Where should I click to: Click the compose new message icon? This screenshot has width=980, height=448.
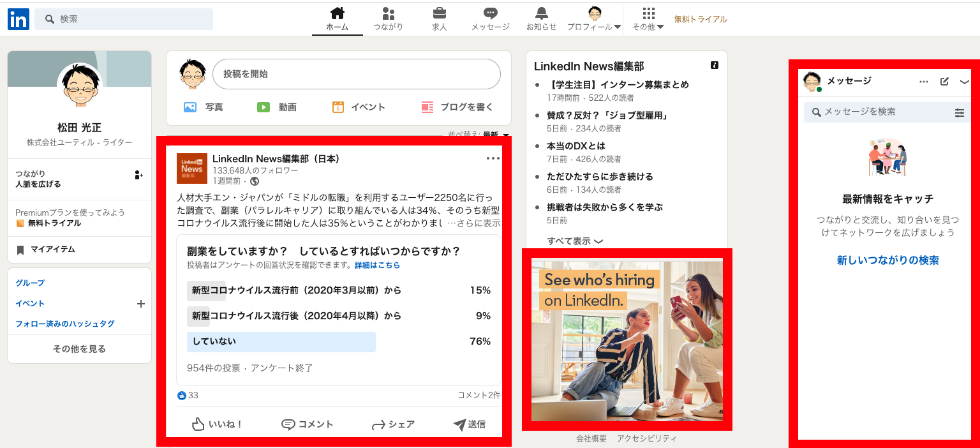pos(945,82)
